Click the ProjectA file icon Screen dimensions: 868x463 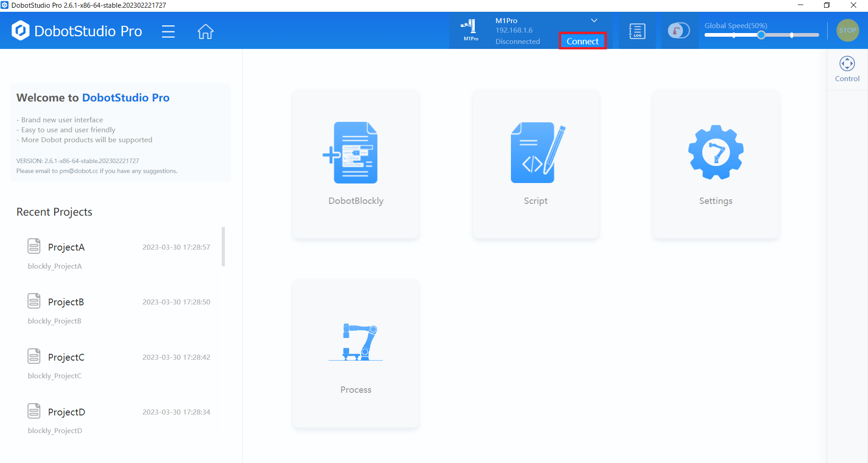34,246
